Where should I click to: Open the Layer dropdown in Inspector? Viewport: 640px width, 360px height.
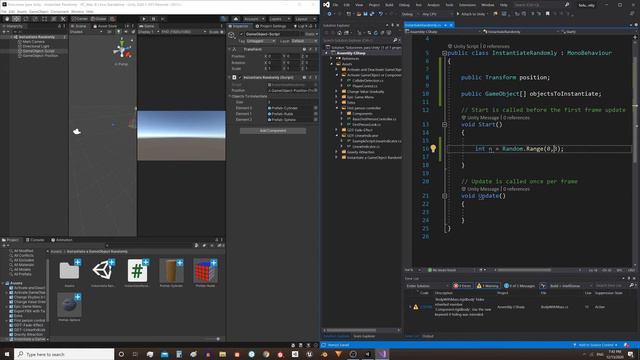click(x=304, y=41)
